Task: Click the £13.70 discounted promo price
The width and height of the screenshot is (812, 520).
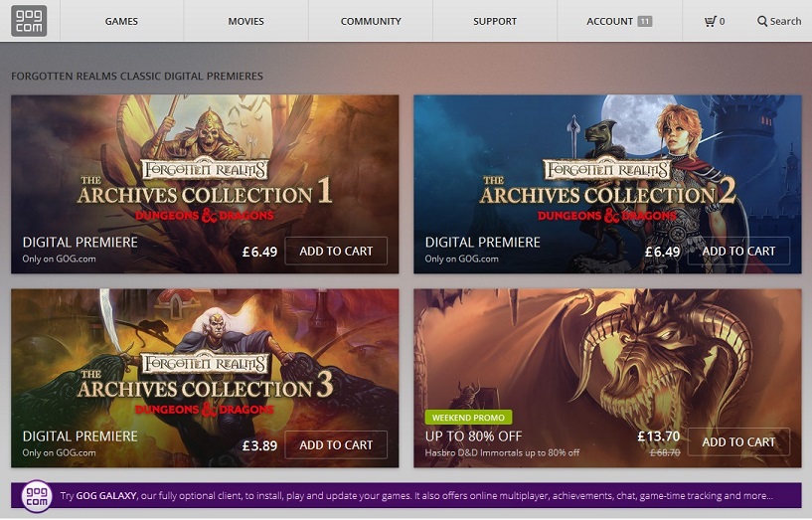Action: click(x=659, y=436)
